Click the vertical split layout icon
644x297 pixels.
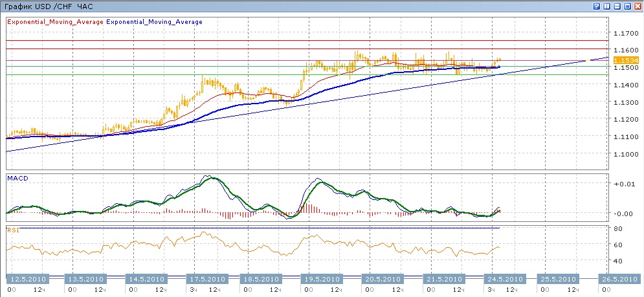point(606,6)
